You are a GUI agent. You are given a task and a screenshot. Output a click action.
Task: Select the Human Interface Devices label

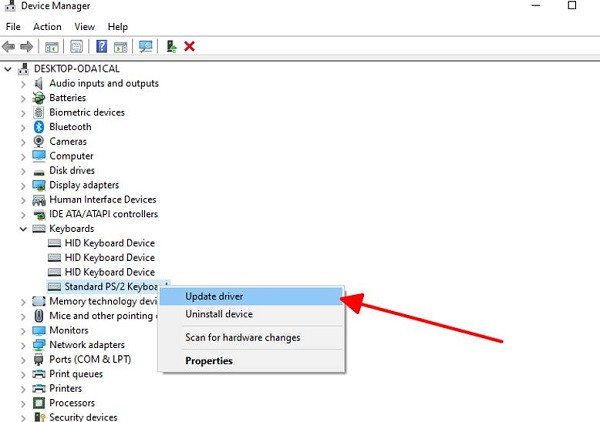pos(103,199)
